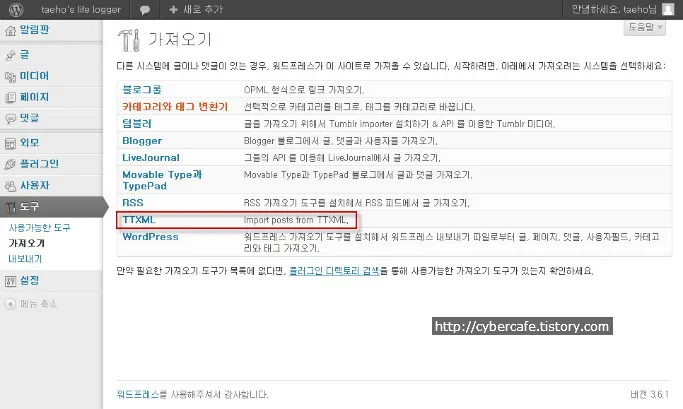Open the WordPress importer link
Screen dimensions: 683x409
point(150,237)
